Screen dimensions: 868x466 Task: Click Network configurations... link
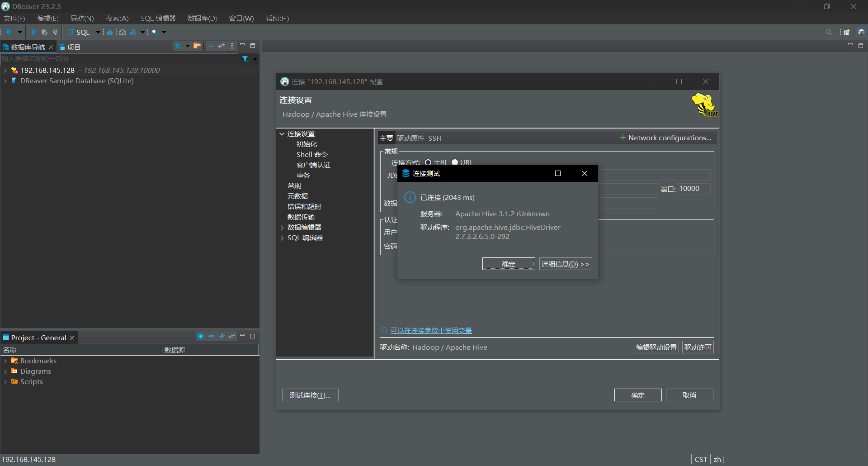point(665,138)
